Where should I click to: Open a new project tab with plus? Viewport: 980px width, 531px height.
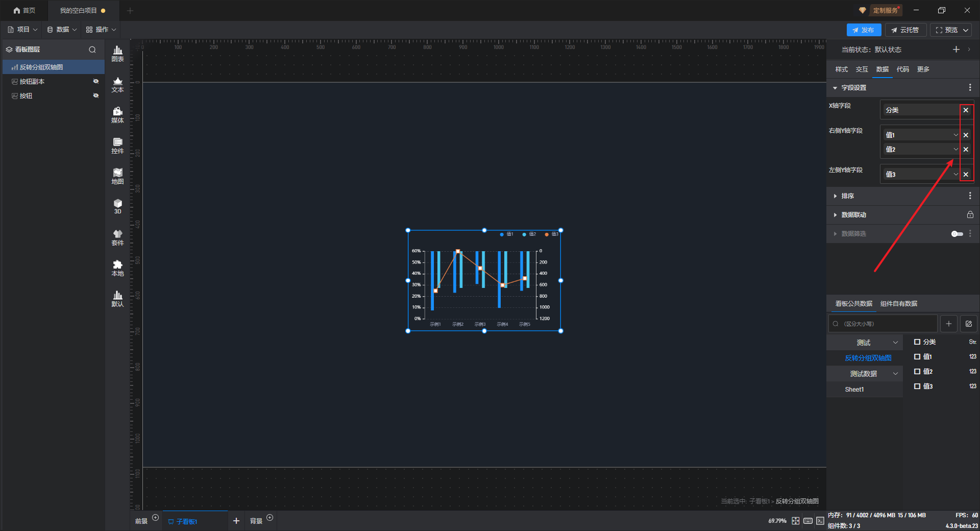[x=130, y=11]
